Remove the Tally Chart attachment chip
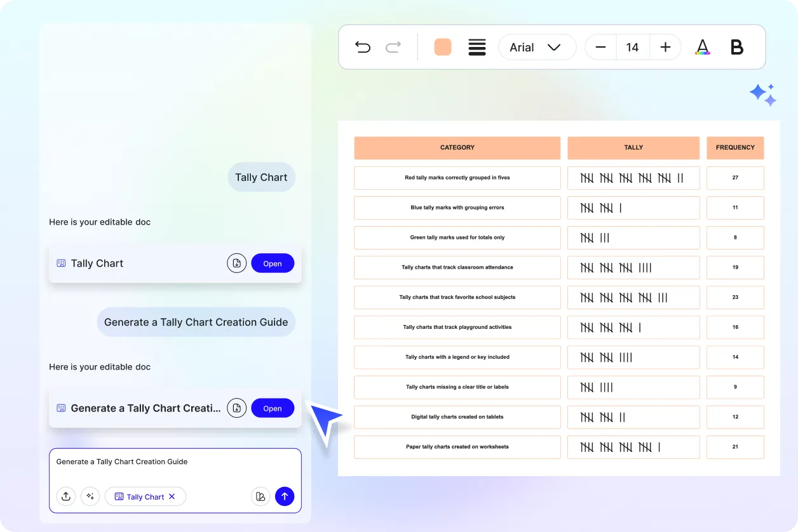This screenshot has height=532, width=798. 173,496
